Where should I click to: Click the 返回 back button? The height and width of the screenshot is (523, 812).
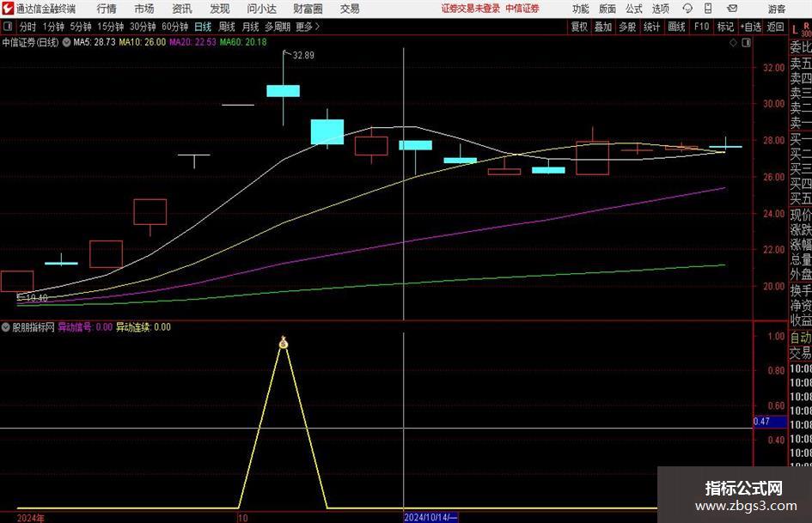click(775, 27)
